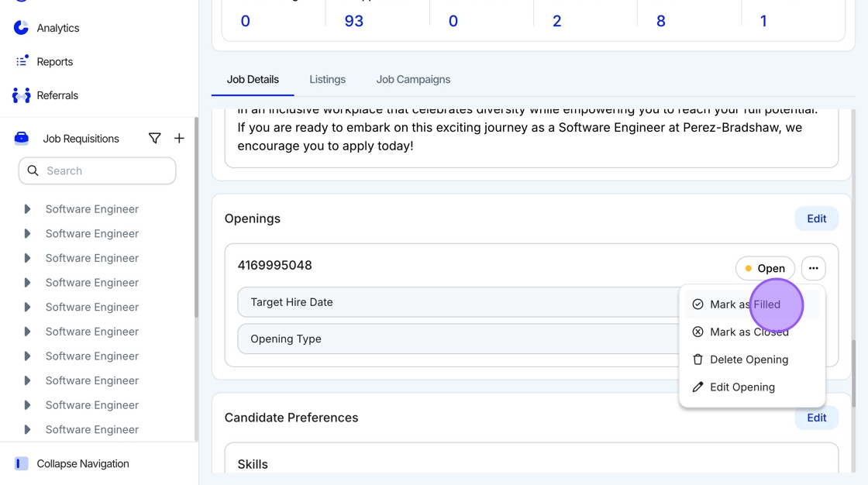Screen dimensions: 868x485
Task: Click Edit button in Openings section
Action: tap(816, 218)
